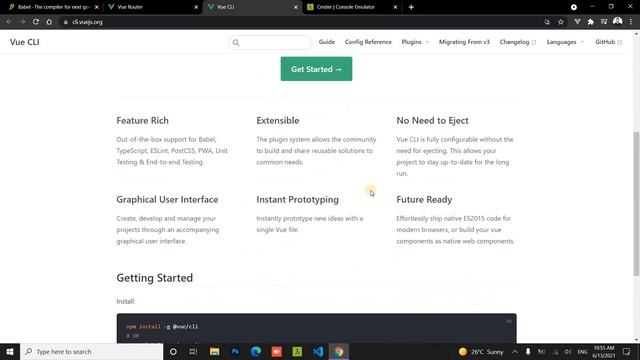Click the Instant Prototyping heading

point(298,200)
